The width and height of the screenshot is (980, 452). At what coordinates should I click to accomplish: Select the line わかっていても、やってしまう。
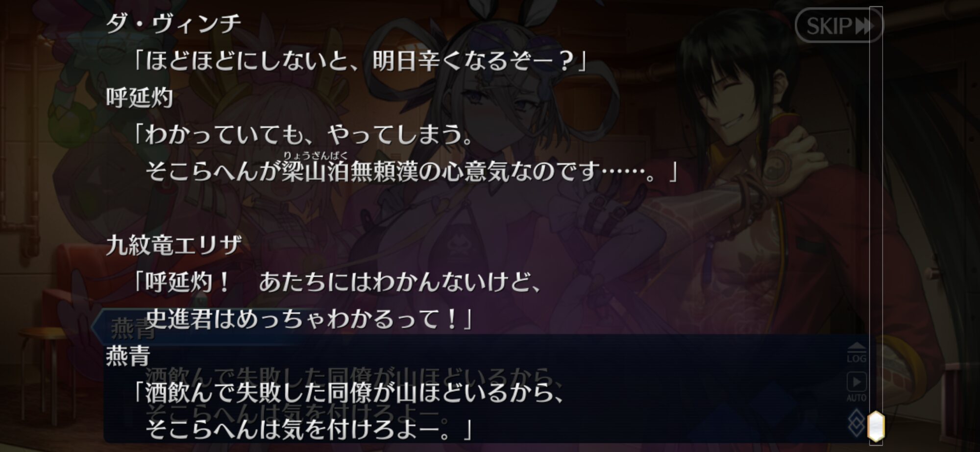click(303, 135)
